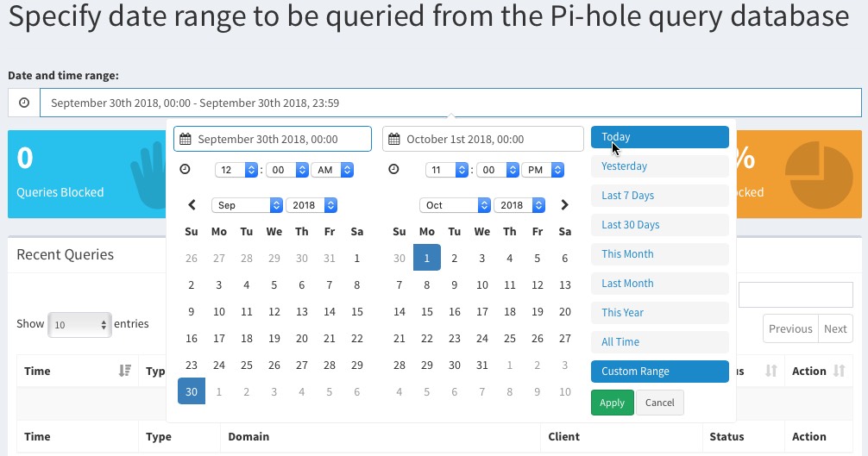Pick October 1 in right calendar
The image size is (868, 456).
click(x=427, y=258)
